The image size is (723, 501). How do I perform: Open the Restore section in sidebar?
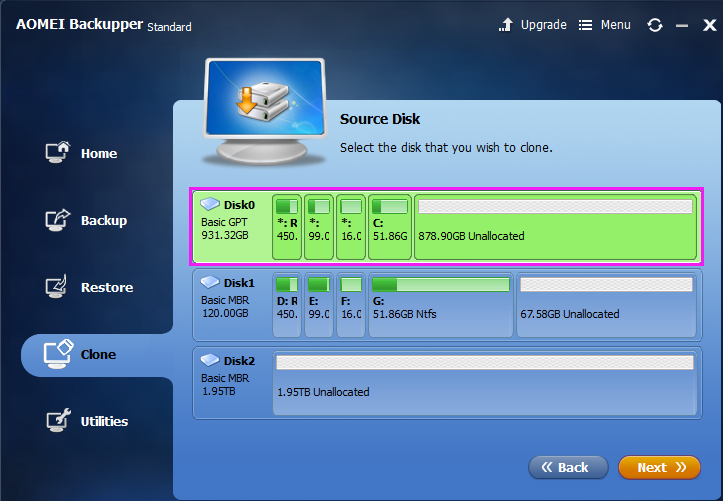89,287
